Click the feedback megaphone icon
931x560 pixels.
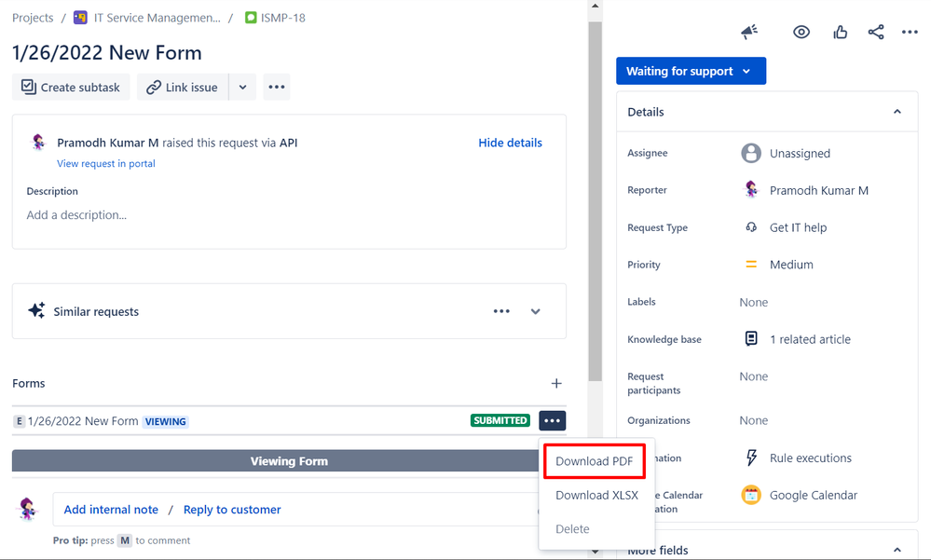749,32
